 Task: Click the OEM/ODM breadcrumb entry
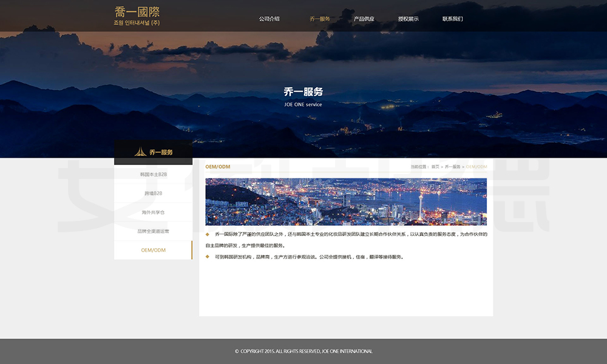pyautogui.click(x=476, y=167)
